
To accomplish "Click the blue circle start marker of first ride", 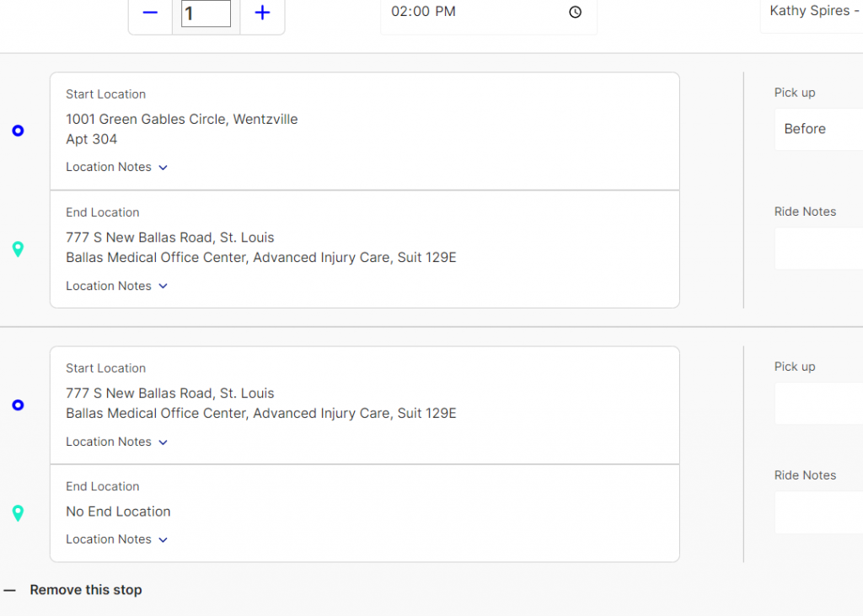I will pos(18,131).
